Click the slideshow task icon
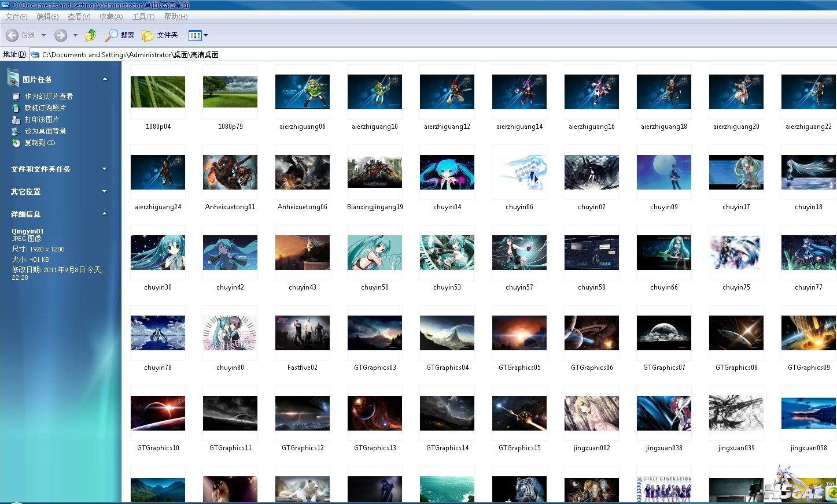The image size is (837, 504). pyautogui.click(x=16, y=97)
